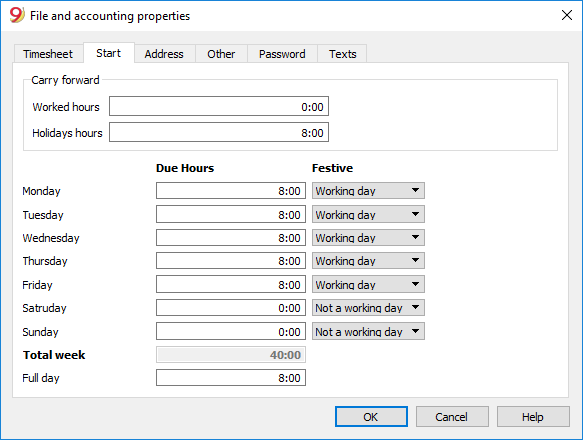Expand Sunday's festive type dropdown
The width and height of the screenshot is (583, 441).
pos(368,332)
